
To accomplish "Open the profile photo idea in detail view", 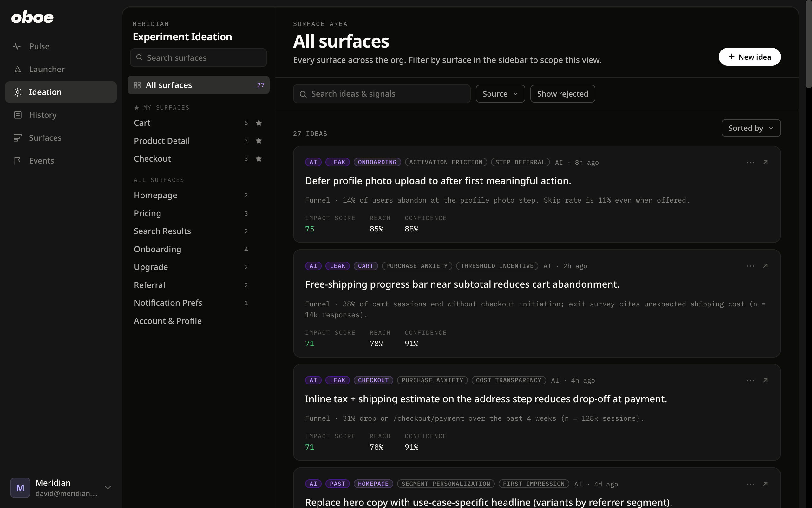I will [x=765, y=163].
